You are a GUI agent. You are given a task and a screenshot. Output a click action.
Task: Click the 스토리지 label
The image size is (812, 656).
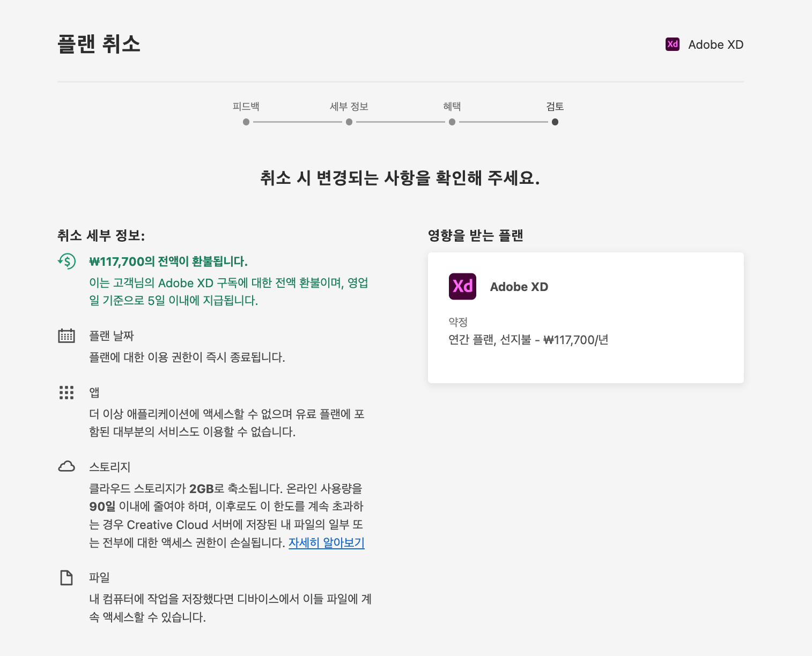(x=110, y=467)
